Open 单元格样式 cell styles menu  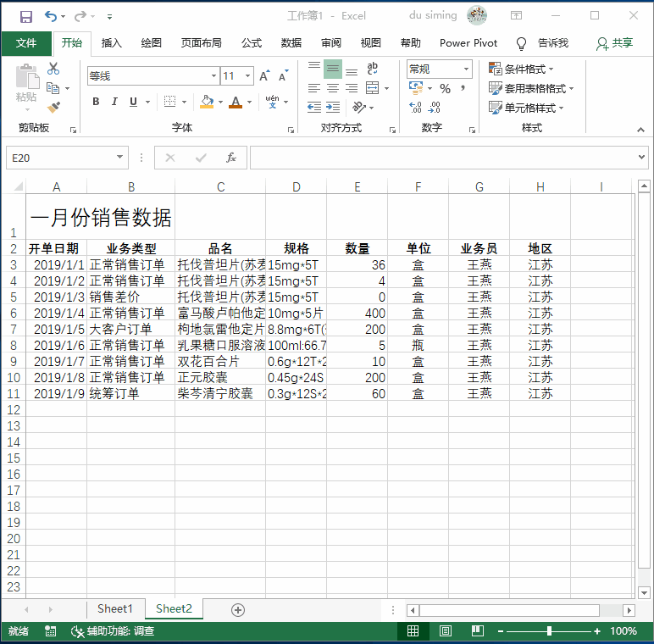pos(526,108)
